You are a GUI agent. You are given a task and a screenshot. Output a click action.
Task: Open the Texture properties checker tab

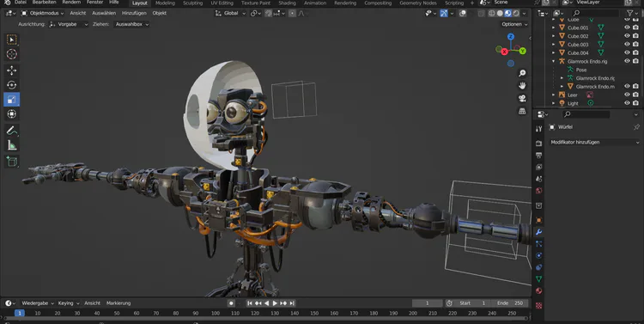click(x=539, y=305)
